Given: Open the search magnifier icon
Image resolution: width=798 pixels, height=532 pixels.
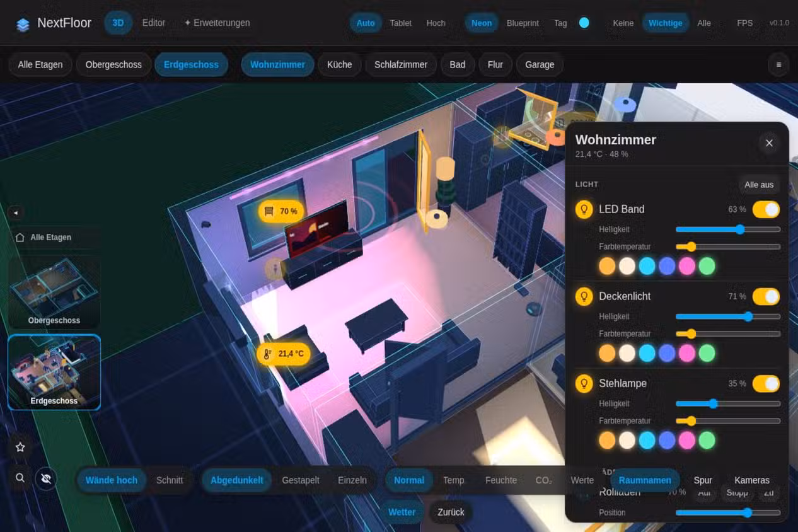Looking at the screenshot, I should pos(20,478).
